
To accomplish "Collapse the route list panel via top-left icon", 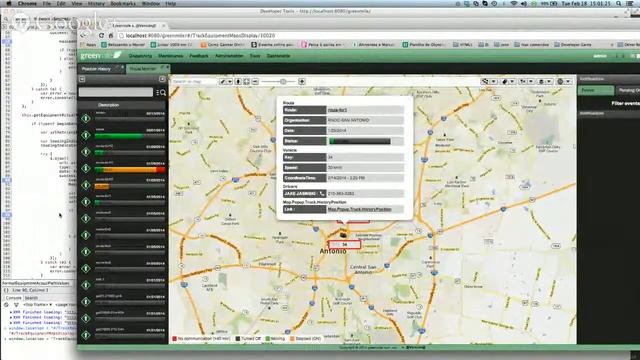I will click(82, 79).
